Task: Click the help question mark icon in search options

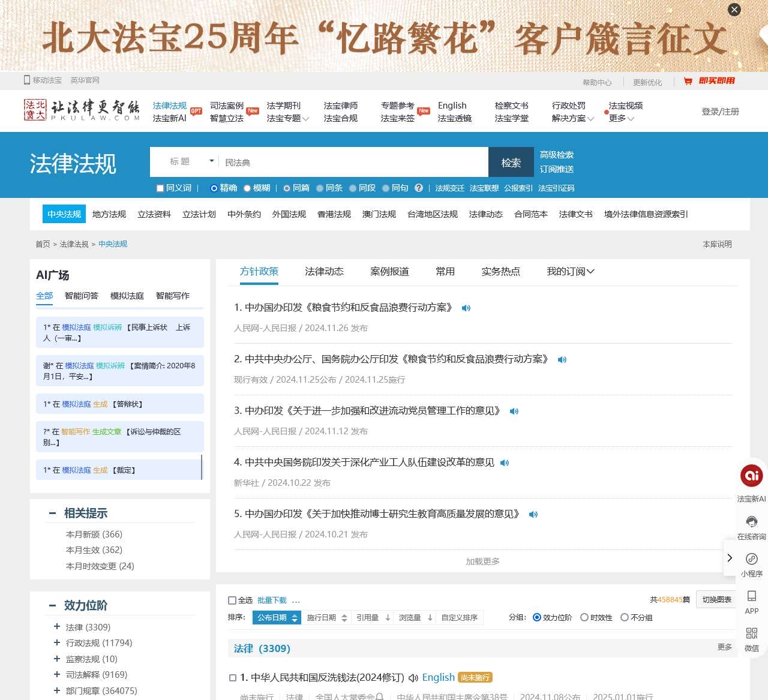Action: click(419, 188)
